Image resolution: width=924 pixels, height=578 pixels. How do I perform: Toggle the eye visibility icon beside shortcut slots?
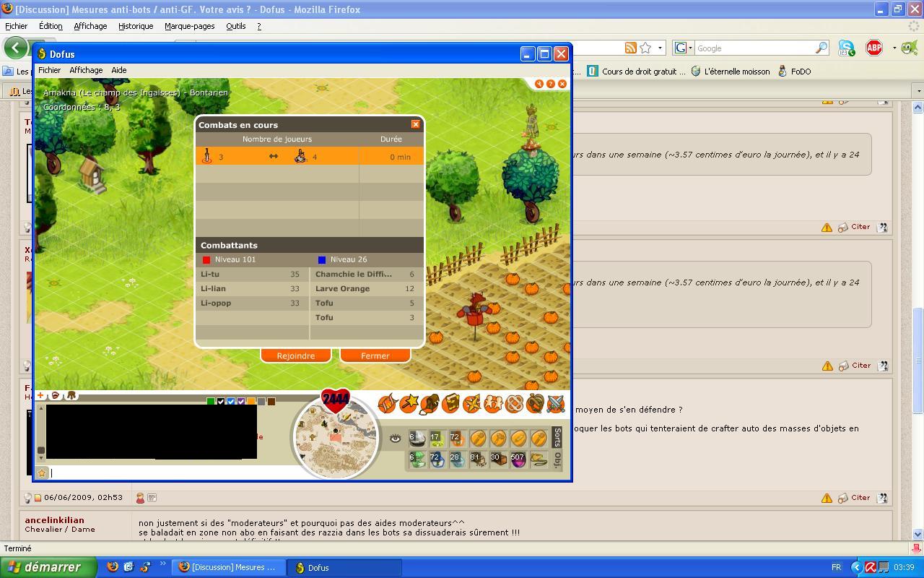click(395, 438)
